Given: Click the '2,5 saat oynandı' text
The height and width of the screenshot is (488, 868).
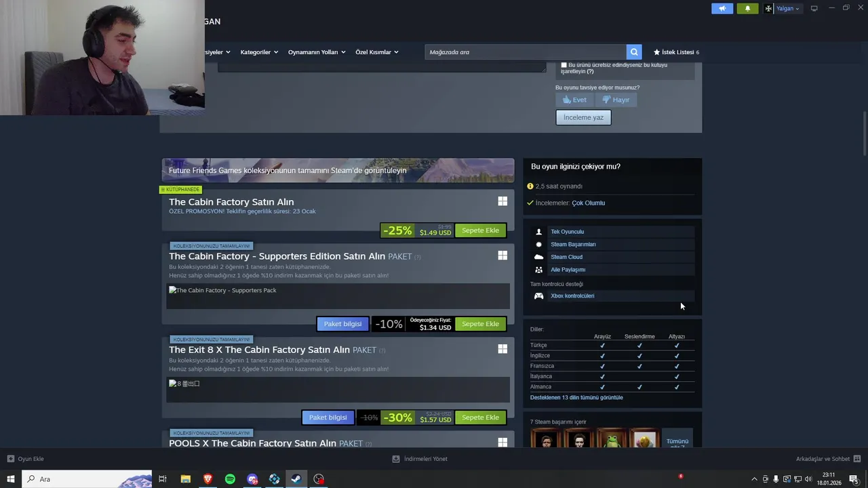Looking at the screenshot, I should tap(559, 186).
